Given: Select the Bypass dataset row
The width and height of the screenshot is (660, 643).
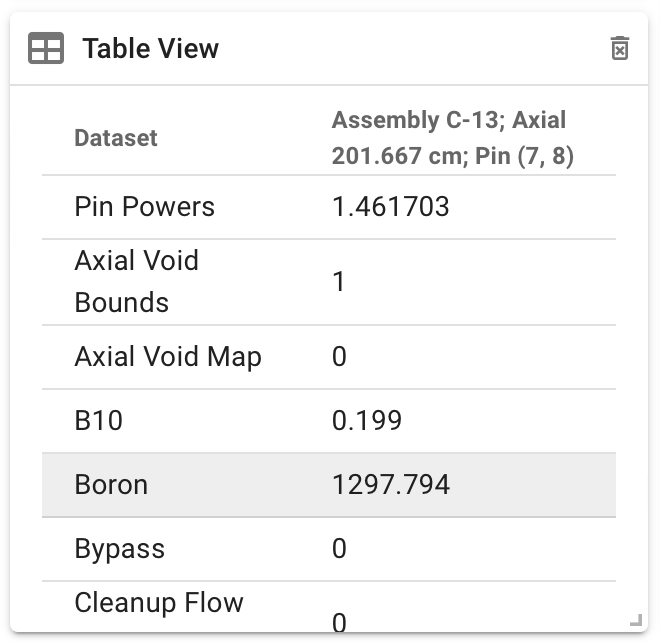Looking at the screenshot, I should (x=329, y=549).
